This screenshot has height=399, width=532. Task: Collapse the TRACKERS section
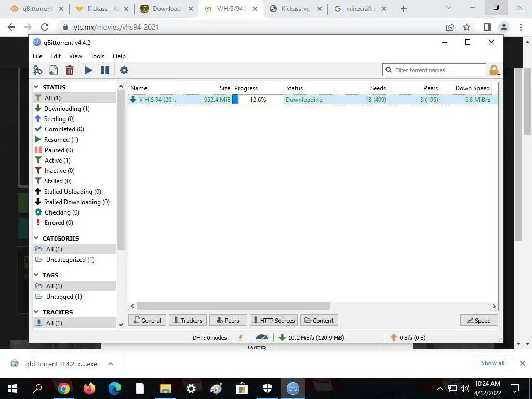[37, 312]
